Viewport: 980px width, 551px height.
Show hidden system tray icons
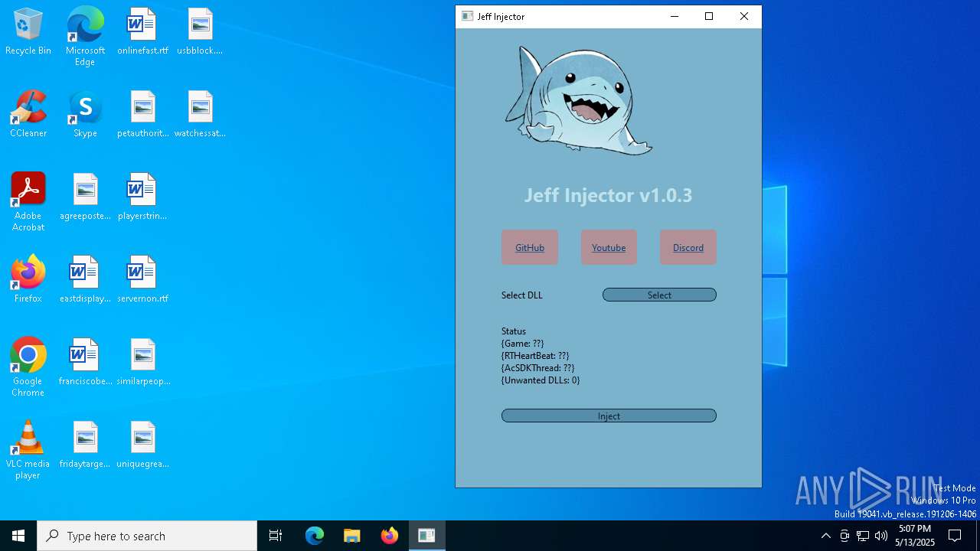(x=825, y=536)
